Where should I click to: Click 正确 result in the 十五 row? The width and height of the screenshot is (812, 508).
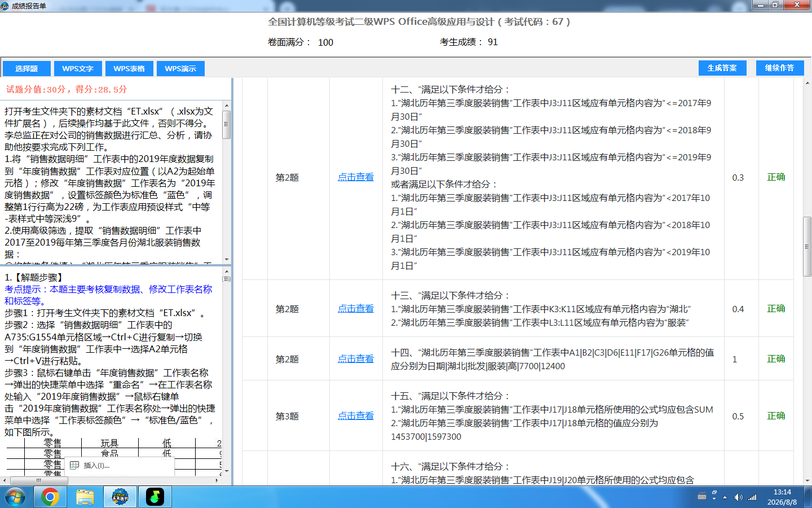click(x=776, y=416)
